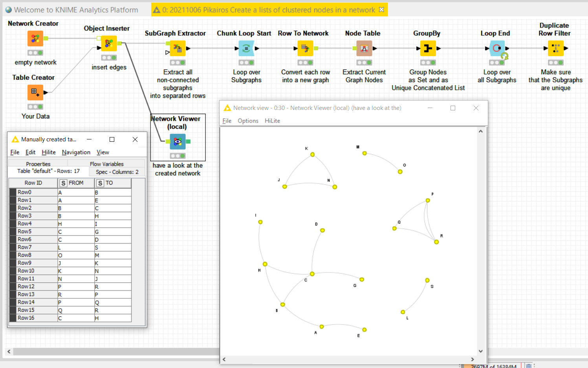Select the Row To Network node icon
The image size is (588, 368).
pos(305,48)
